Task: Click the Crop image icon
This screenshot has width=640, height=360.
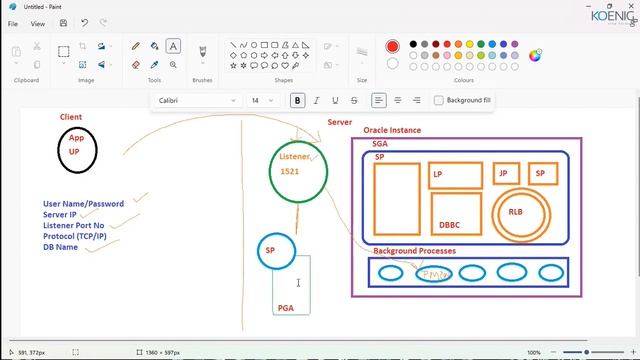Action: (x=82, y=46)
